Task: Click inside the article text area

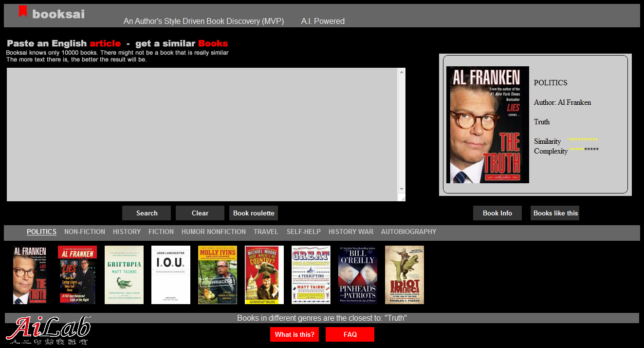Action: 202,135
